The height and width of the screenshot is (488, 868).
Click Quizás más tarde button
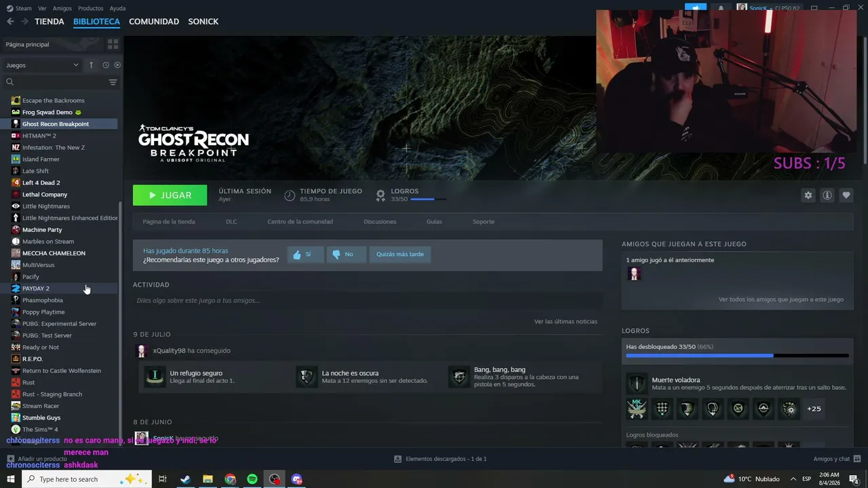tap(400, 254)
